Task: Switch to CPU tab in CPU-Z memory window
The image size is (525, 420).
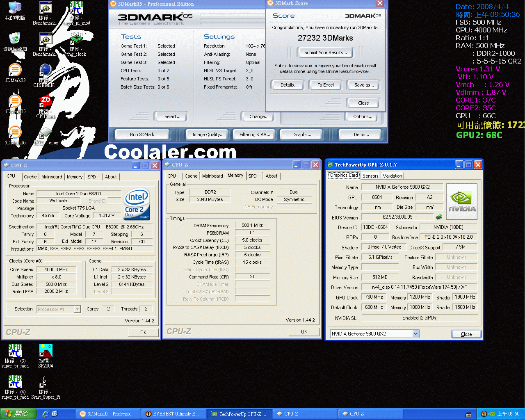Action: [172, 176]
